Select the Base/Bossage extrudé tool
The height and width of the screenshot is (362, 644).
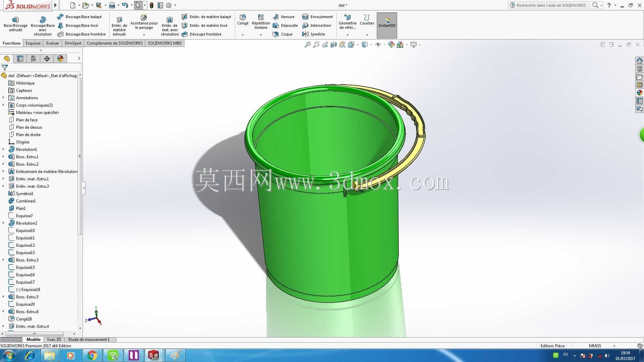pos(15,24)
